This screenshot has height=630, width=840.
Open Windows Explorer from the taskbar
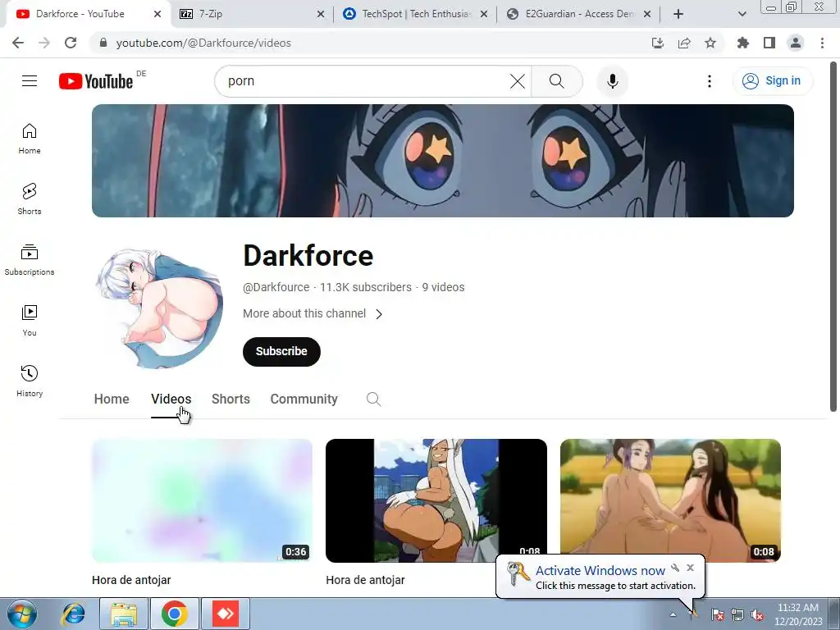(x=124, y=614)
